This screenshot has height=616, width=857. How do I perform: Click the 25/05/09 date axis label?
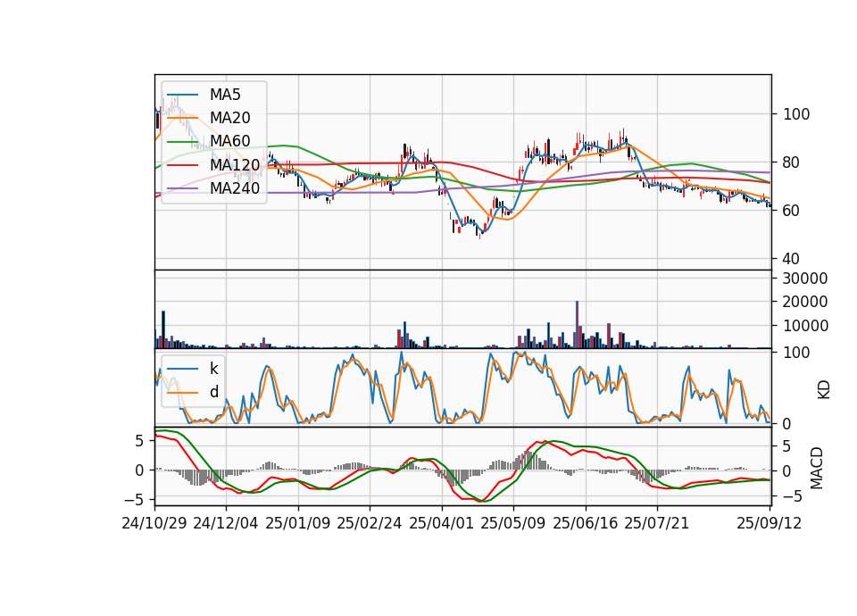pos(513,523)
